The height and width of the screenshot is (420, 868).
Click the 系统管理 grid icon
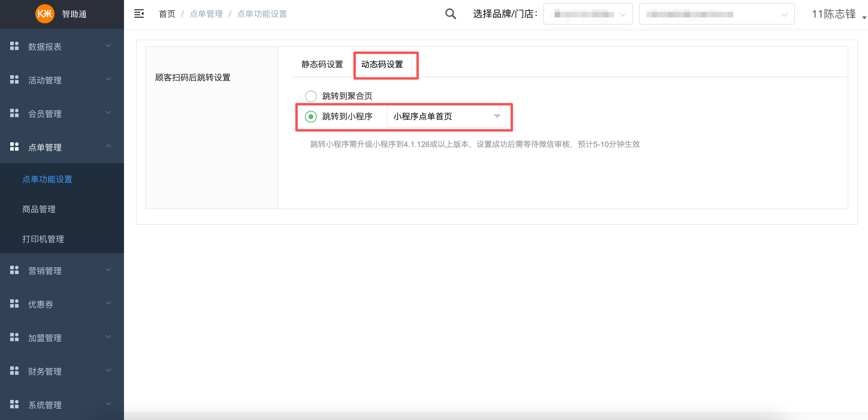pyautogui.click(x=14, y=404)
